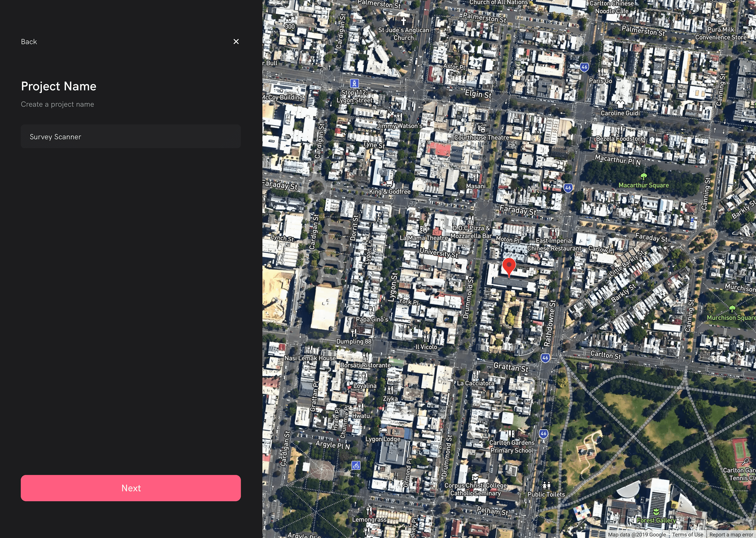
Task: Click the Public Toilets restroom icon
Action: pos(546,486)
